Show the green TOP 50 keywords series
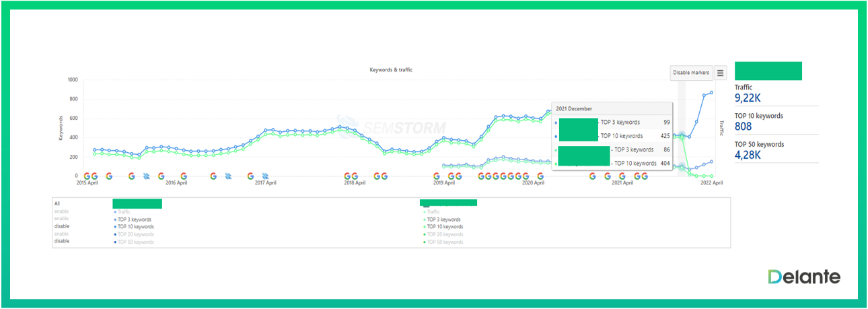The height and width of the screenshot is (309, 868). pyautogui.click(x=444, y=242)
